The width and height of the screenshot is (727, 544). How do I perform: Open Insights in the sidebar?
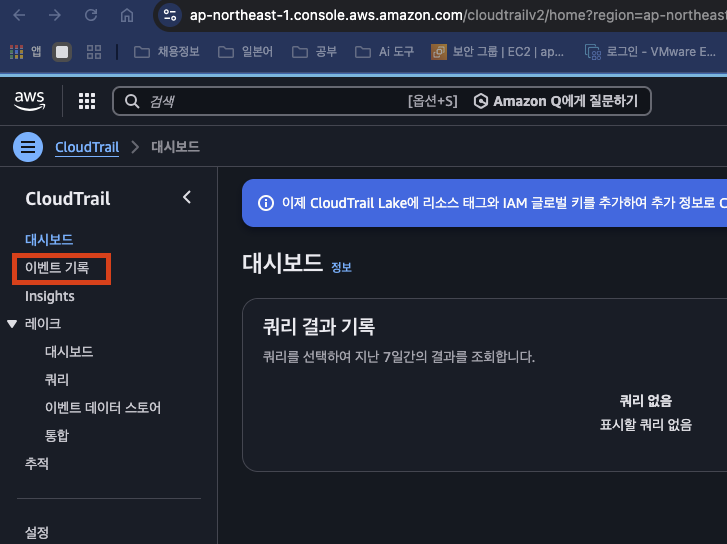[50, 296]
